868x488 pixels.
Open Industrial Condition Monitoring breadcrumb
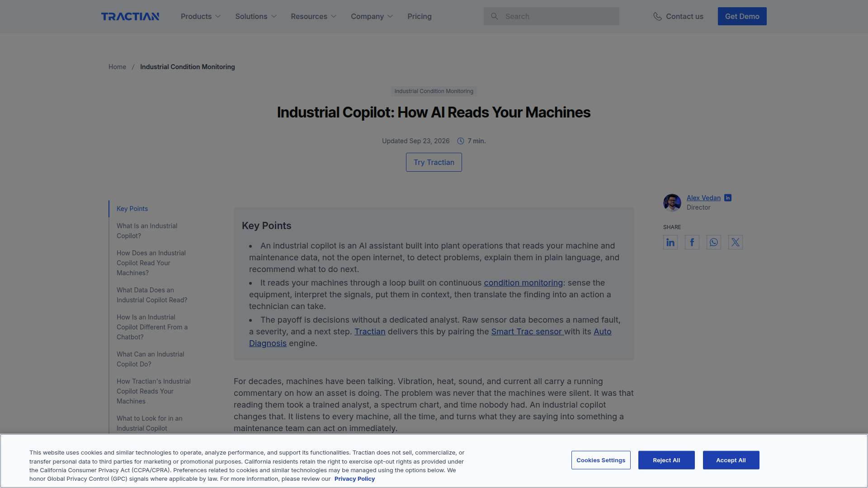[x=188, y=67]
